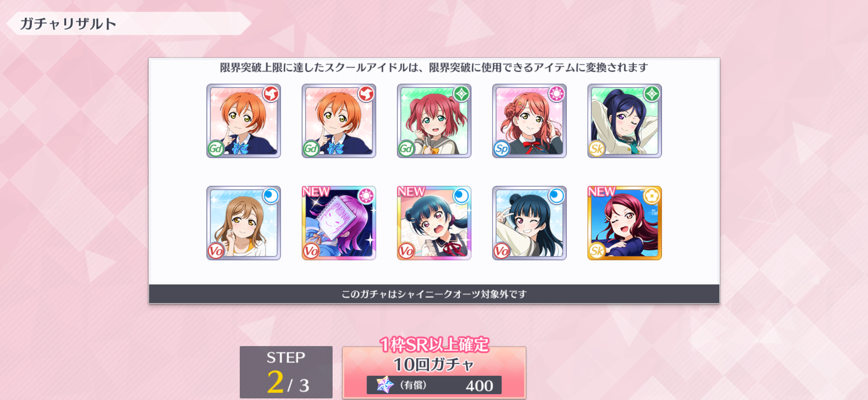Viewport: 868px width, 400px height.
Task: Click the pink attribute icon on sketchbook card
Action: [x=367, y=196]
